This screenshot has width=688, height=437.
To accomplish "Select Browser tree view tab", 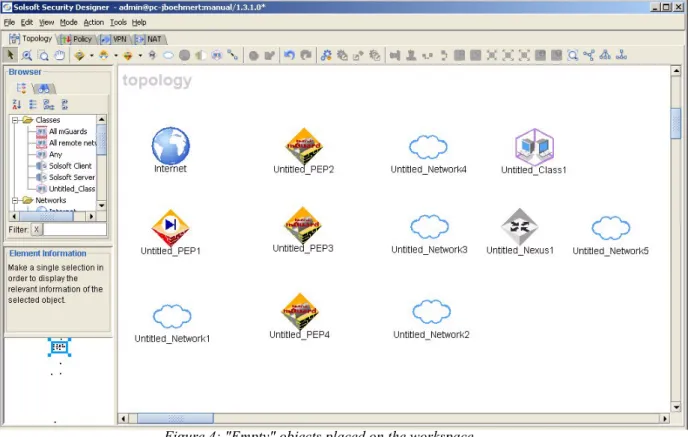I will tap(21, 88).
